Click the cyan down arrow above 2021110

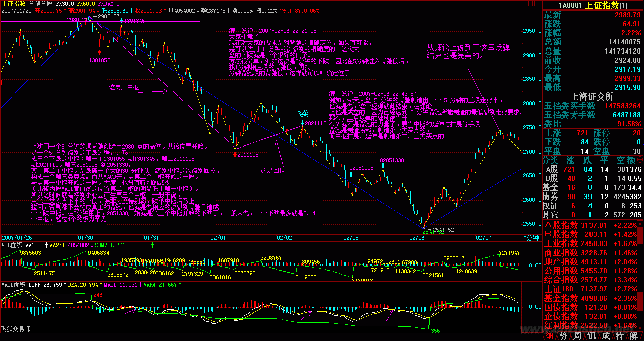[x=302, y=122]
